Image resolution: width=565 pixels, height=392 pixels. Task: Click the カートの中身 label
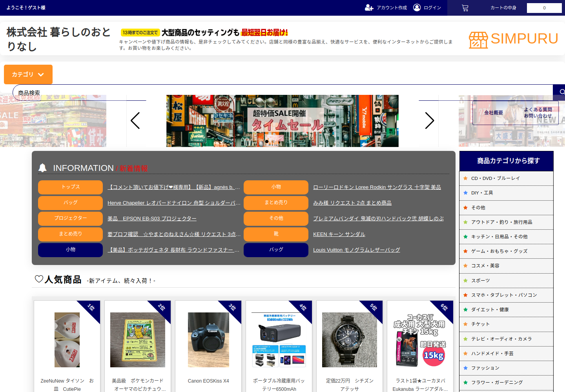pyautogui.click(x=503, y=8)
